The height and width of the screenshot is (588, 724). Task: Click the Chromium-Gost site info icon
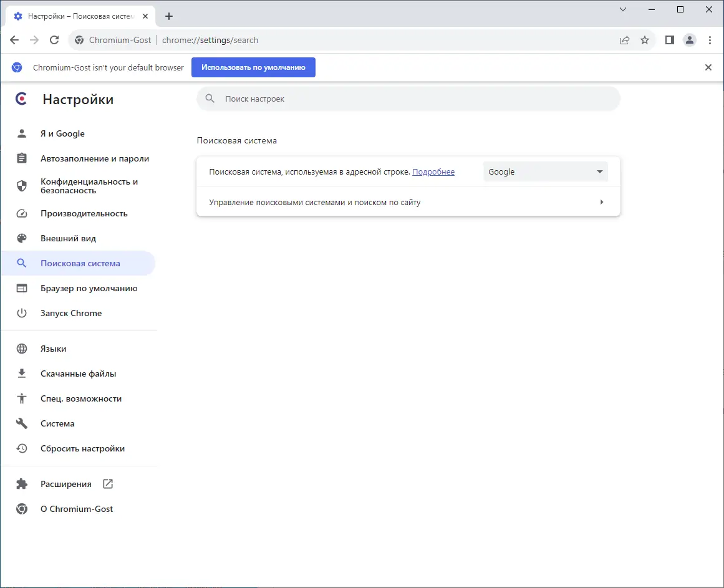pyautogui.click(x=79, y=40)
